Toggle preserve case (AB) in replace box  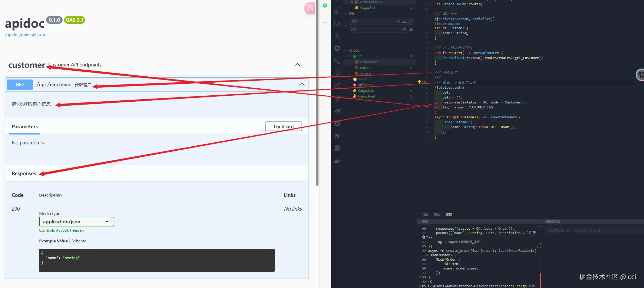[x=404, y=29]
